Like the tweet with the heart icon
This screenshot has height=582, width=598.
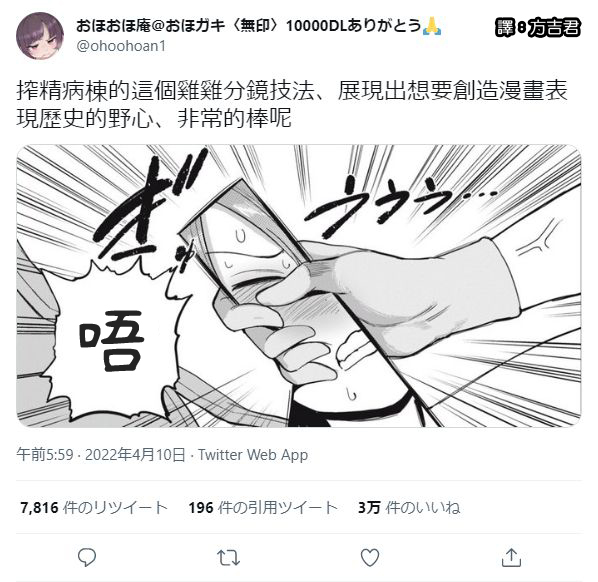coord(370,558)
